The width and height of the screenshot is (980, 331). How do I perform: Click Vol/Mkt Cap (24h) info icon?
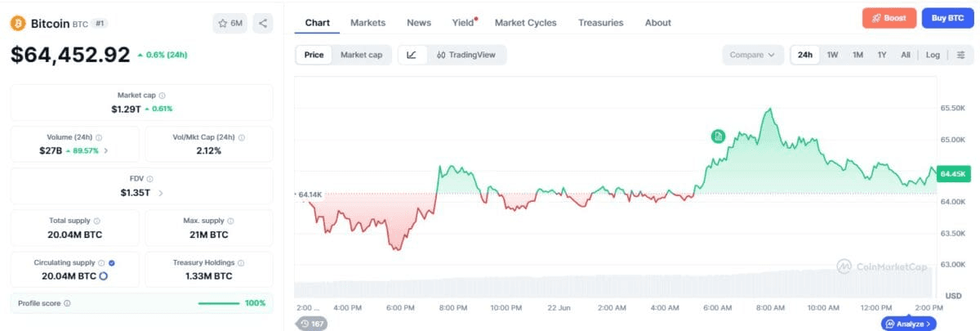pyautogui.click(x=242, y=138)
